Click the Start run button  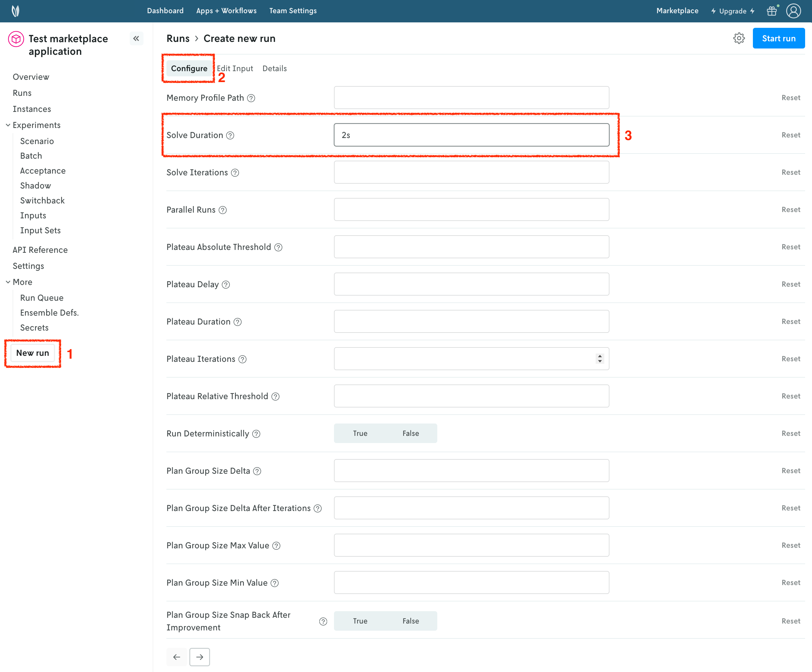click(x=778, y=38)
